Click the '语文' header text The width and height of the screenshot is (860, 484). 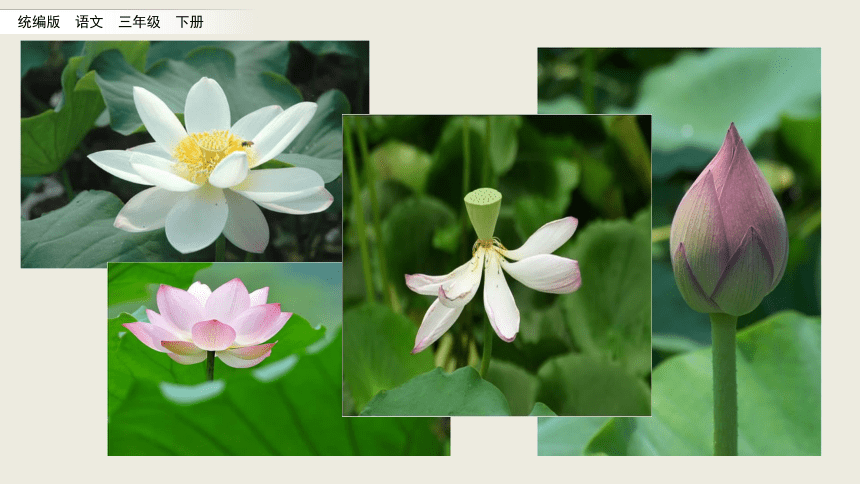(x=89, y=22)
